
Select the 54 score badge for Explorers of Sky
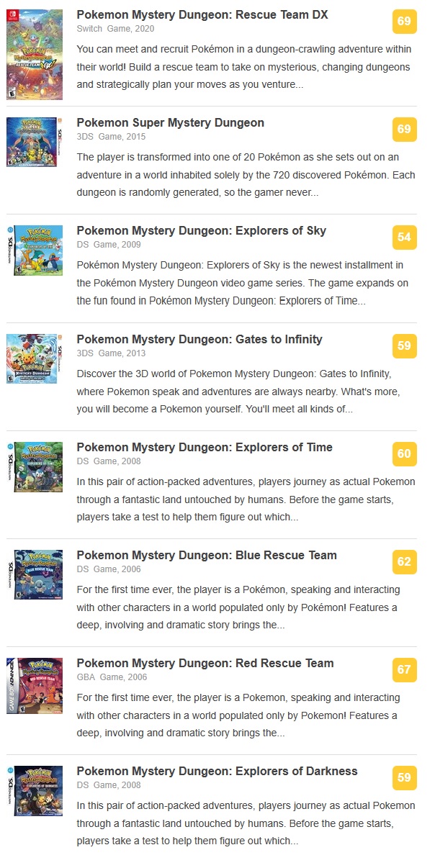tap(405, 238)
